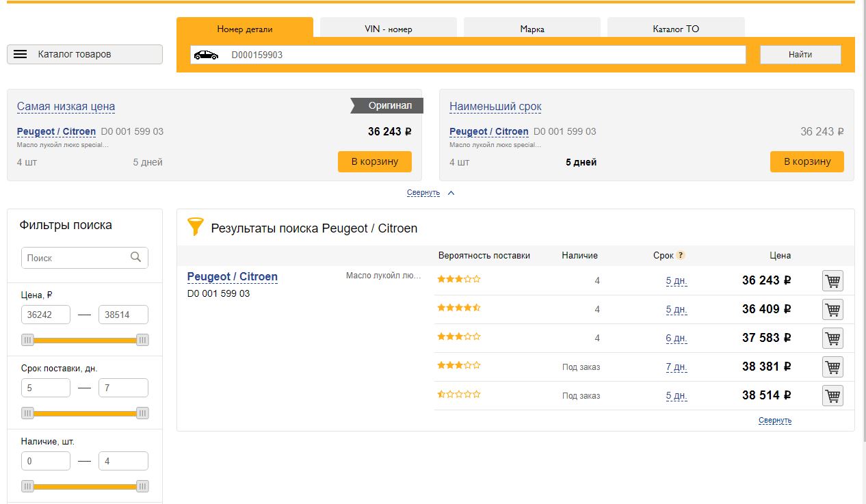Add the 36 243 ₽ offer to cart

[832, 280]
